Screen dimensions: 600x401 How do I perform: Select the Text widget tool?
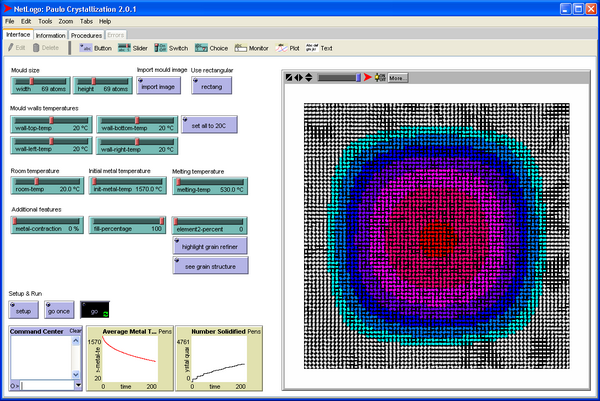(x=320, y=47)
